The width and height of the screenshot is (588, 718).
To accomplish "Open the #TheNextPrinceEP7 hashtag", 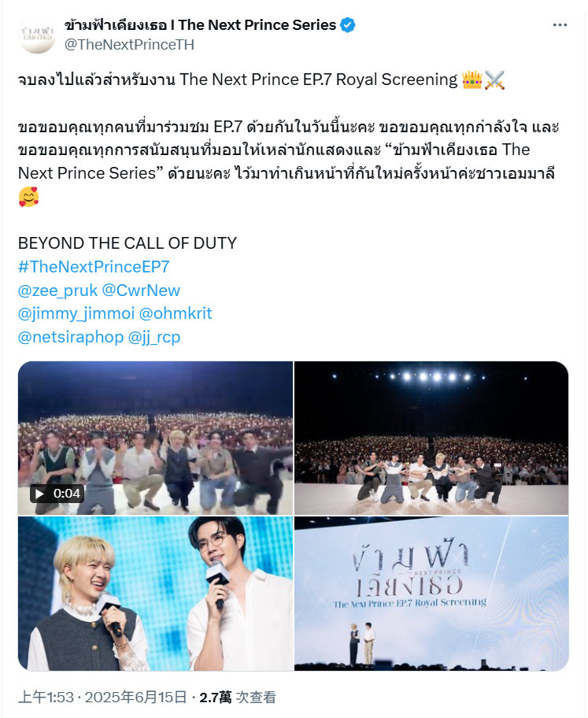I will pos(94,267).
